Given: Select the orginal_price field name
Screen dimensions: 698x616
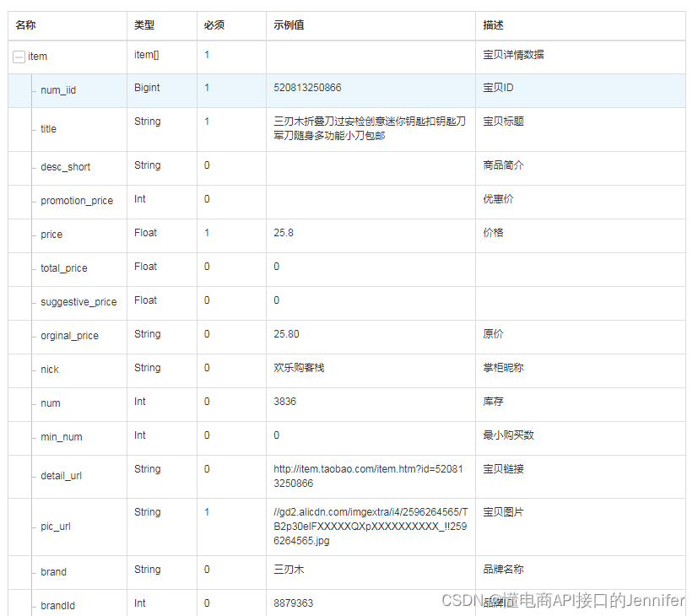Looking at the screenshot, I should coord(70,336).
